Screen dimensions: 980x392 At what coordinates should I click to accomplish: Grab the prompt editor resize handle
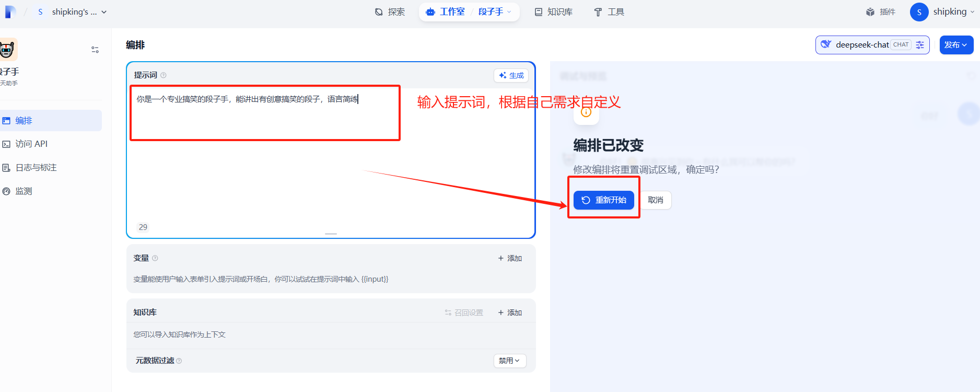point(331,234)
